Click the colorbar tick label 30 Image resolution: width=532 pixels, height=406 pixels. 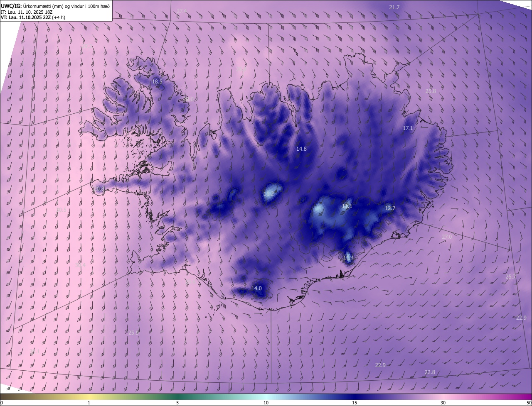coord(443,403)
